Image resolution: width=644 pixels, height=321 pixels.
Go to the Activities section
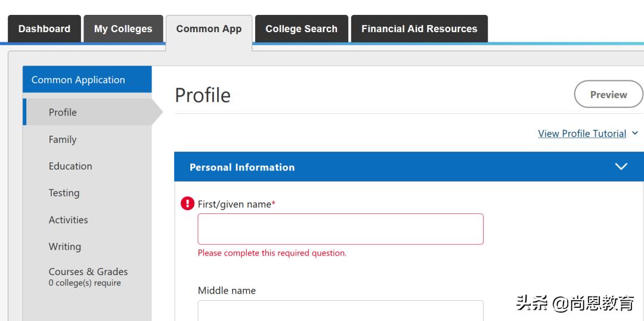click(x=68, y=220)
